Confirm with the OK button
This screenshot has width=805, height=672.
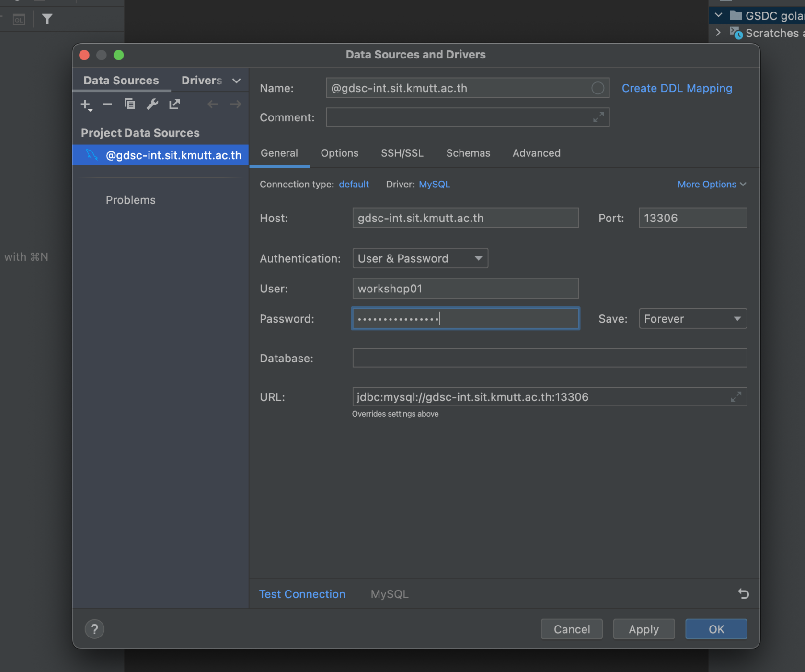click(716, 629)
